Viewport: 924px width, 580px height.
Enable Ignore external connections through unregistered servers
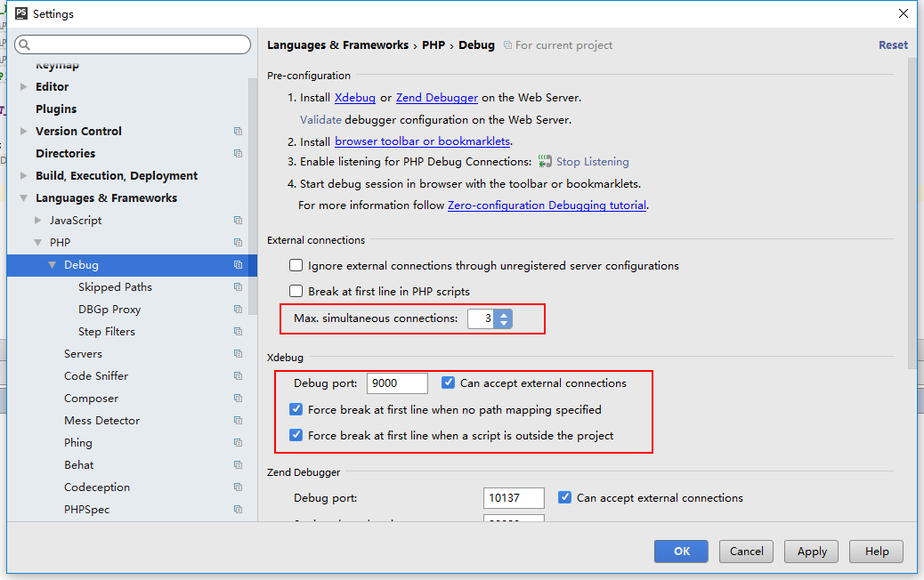coord(296,266)
